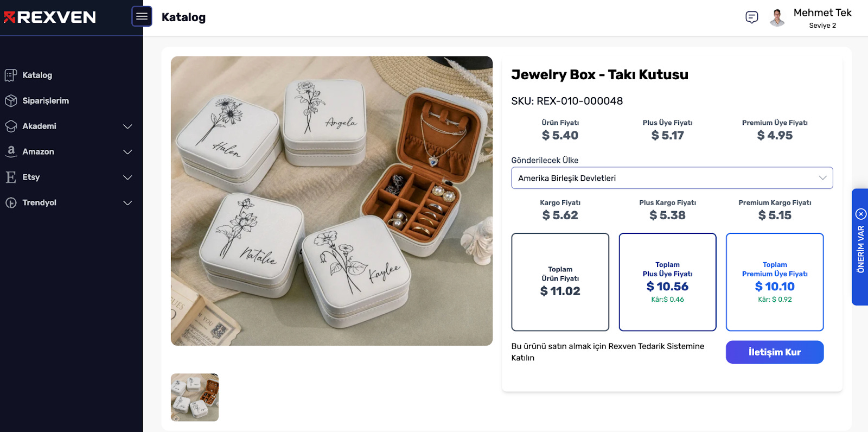This screenshot has height=432, width=868.
Task: Click the Amazon logo icon
Action: tap(11, 151)
